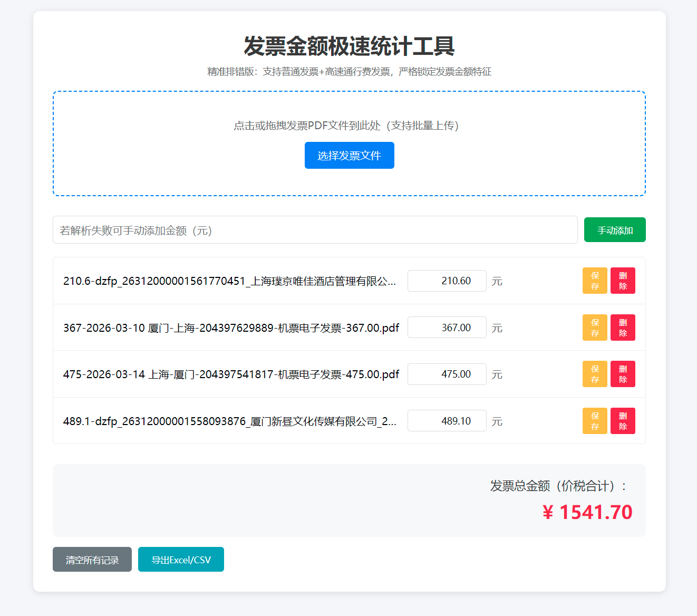This screenshot has width=697, height=616.
Task: Select the 475.00 amount input box
Action: click(447, 374)
